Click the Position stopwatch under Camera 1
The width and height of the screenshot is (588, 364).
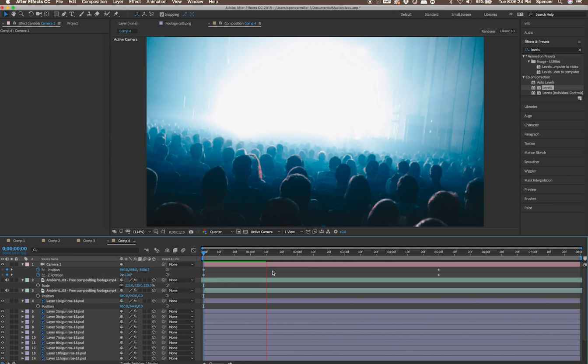pos(38,270)
